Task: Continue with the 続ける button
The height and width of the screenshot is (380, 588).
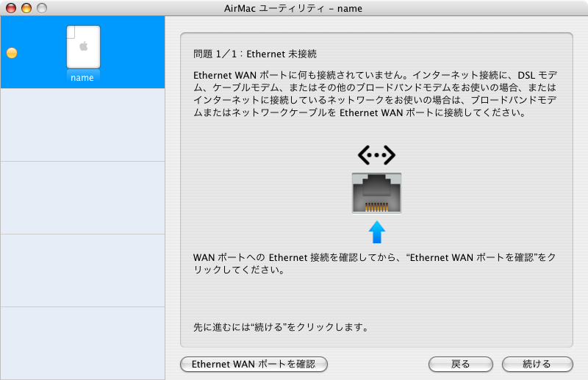Action: 537,364
